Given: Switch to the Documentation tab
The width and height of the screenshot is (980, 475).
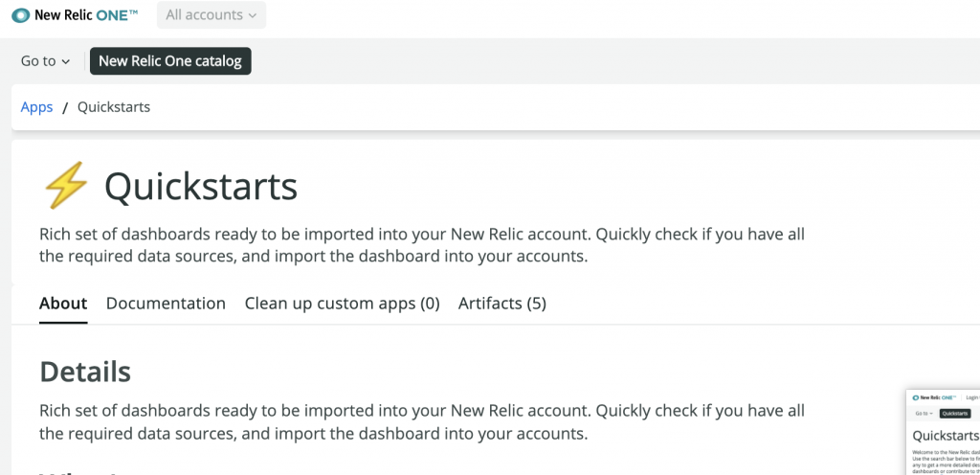Looking at the screenshot, I should 166,304.
